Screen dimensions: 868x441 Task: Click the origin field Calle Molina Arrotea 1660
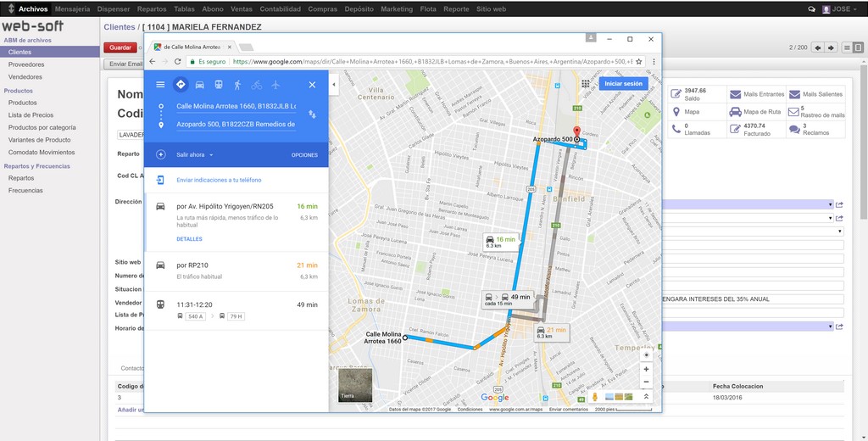click(236, 106)
